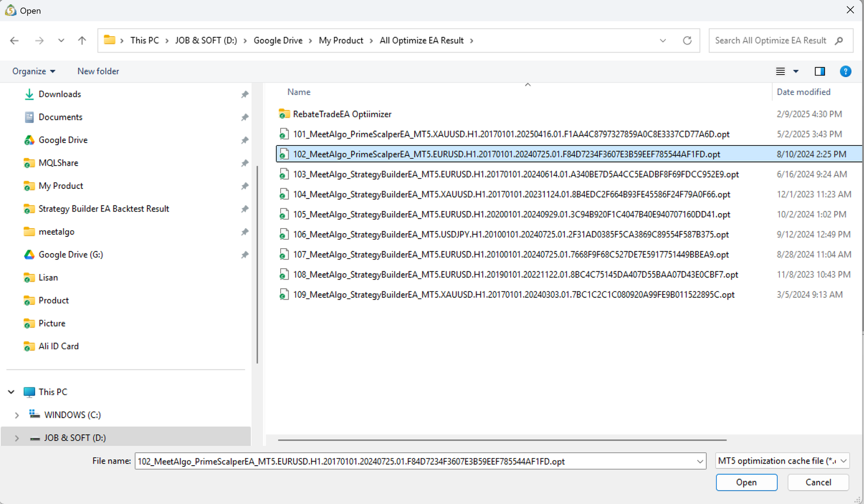Go up one folder level
Screen dimensions: 864x504
click(82, 40)
